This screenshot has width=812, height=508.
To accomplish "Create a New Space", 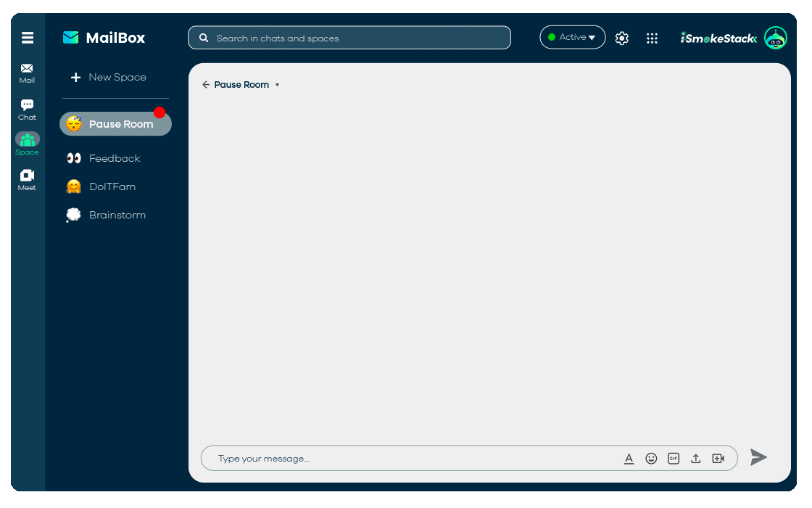I will click(x=109, y=77).
